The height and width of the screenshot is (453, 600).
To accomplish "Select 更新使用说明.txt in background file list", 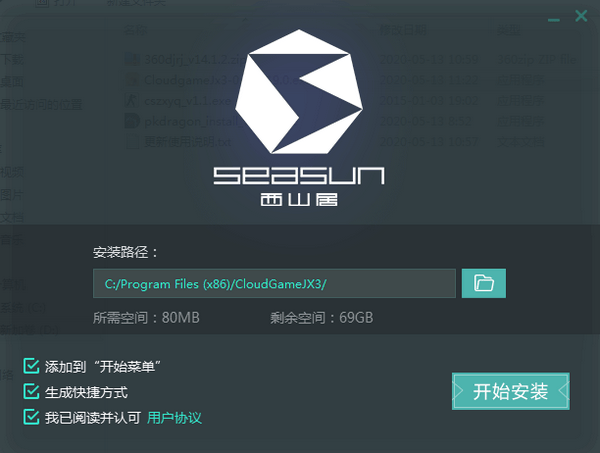I will click(x=188, y=142).
